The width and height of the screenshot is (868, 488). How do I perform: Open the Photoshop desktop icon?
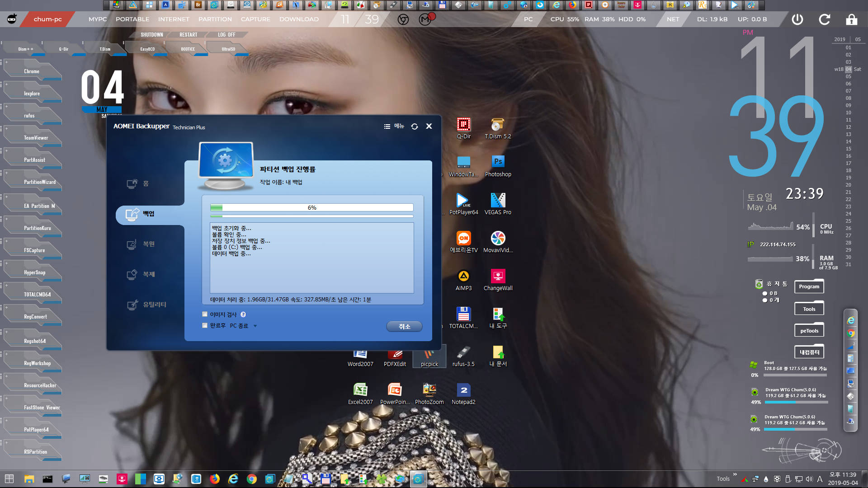pyautogui.click(x=498, y=166)
